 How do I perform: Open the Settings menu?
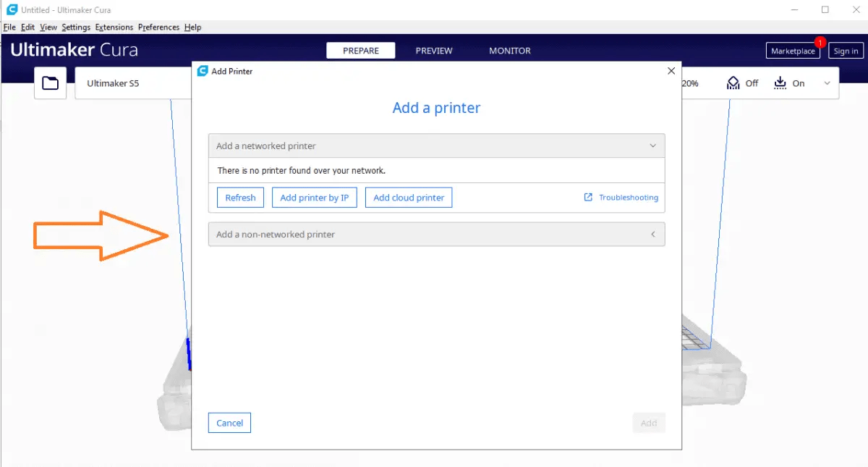click(x=76, y=27)
